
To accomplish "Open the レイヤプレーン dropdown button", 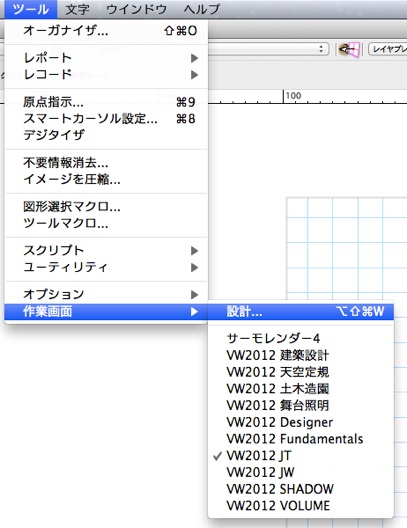I will click(x=387, y=49).
